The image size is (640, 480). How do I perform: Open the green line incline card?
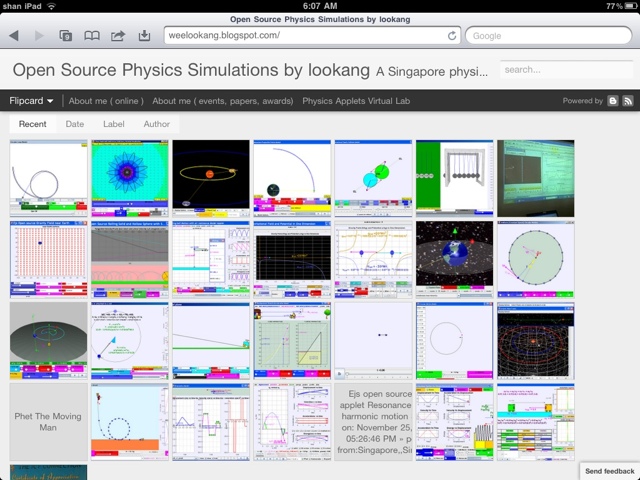click(x=211, y=341)
